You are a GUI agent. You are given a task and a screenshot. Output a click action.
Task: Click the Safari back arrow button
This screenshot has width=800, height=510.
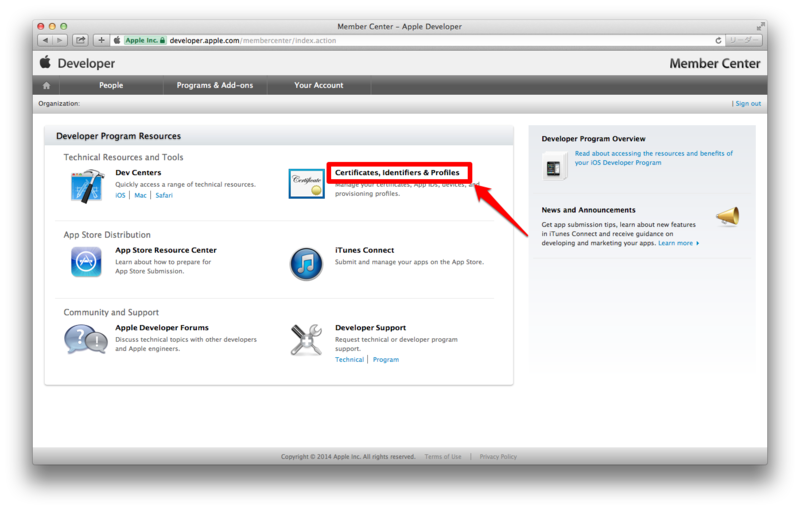[x=45, y=40]
